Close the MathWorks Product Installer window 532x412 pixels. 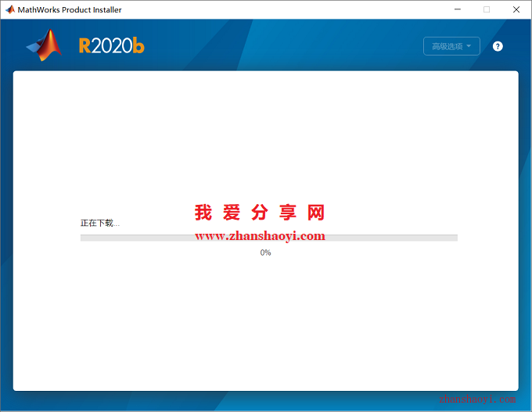(x=516, y=9)
